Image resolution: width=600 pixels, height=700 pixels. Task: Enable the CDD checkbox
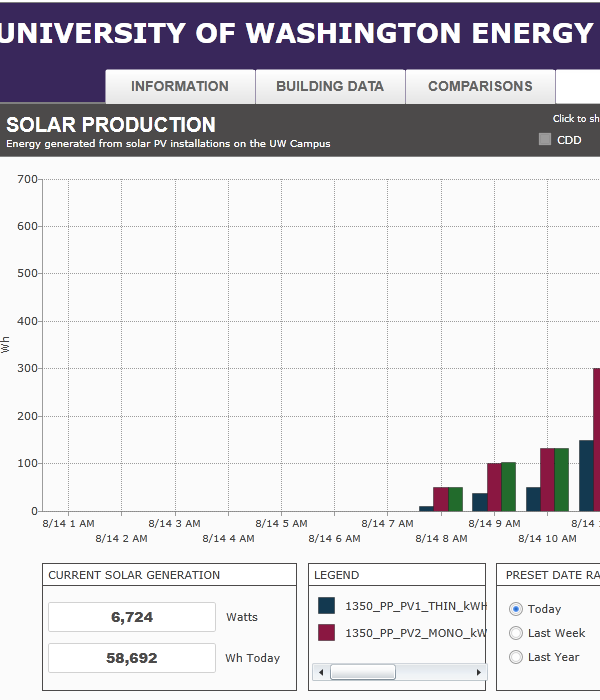(x=545, y=140)
